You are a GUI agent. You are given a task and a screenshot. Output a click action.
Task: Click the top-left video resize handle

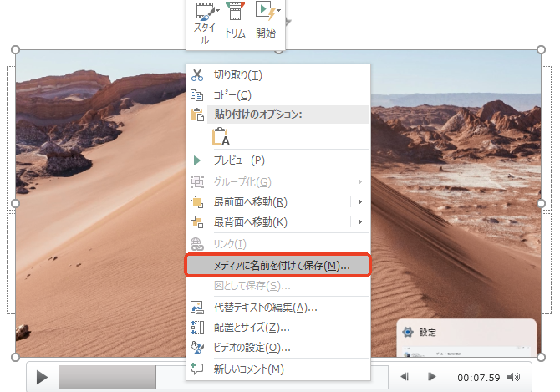15,49
